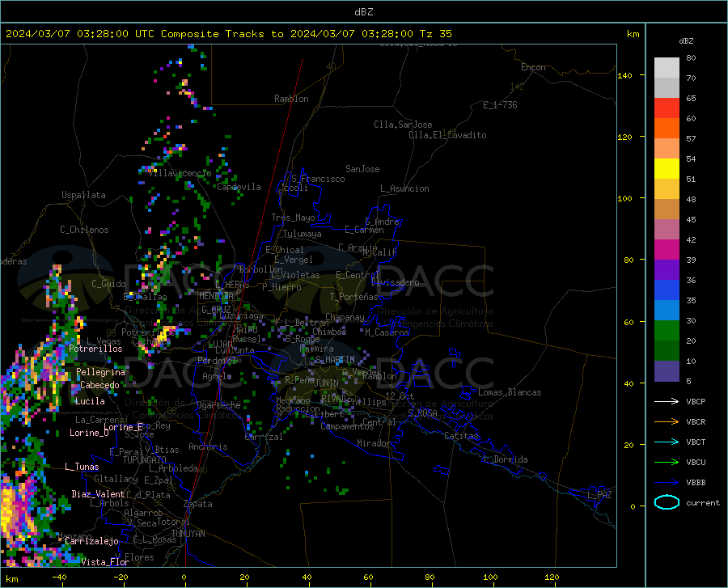Pick the dark purple 10 dBZ swatch
Image resolution: width=728 pixels, height=588 pixels.
(x=667, y=371)
